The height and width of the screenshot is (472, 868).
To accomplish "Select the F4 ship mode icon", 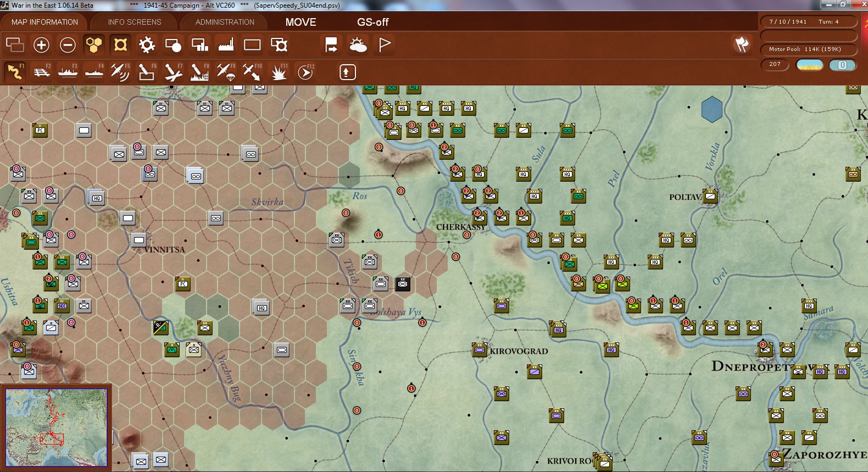I will [x=94, y=72].
